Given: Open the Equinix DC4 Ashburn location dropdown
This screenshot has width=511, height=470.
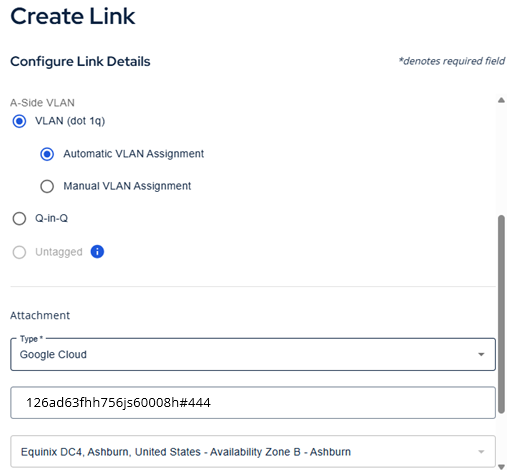Looking at the screenshot, I should [253, 452].
